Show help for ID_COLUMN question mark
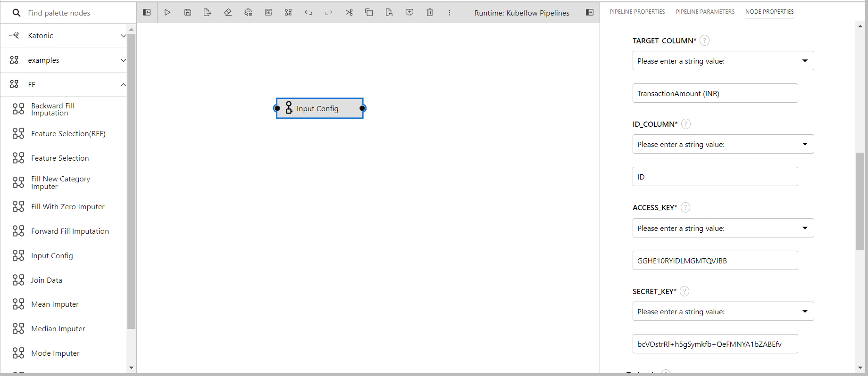 click(x=686, y=124)
